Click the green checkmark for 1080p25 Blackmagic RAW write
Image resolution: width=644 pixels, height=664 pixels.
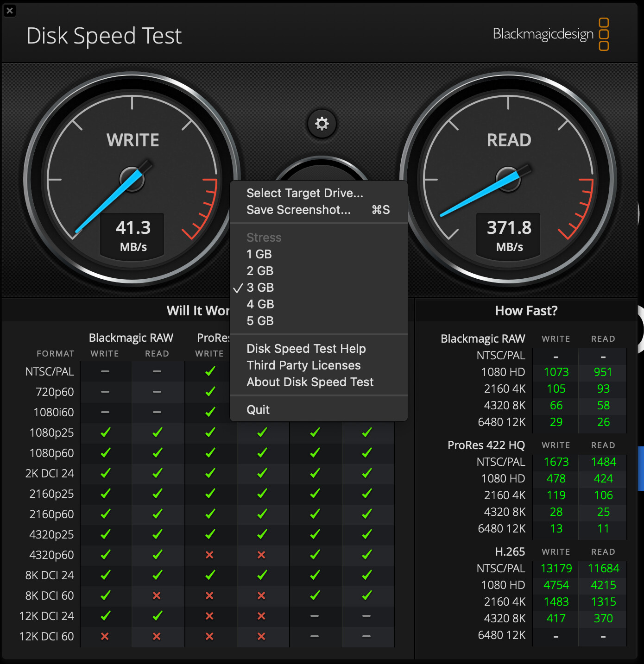[105, 432]
